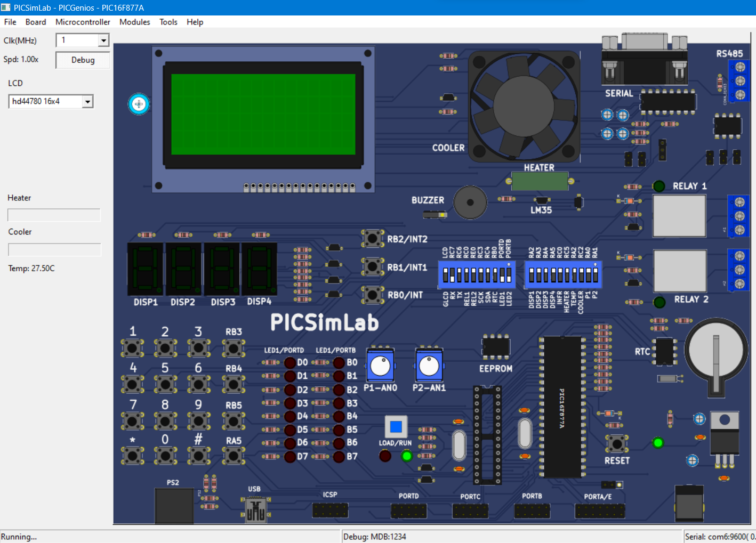The height and width of the screenshot is (543, 756).
Task: Open the Microcontroller menu
Action: coord(83,22)
